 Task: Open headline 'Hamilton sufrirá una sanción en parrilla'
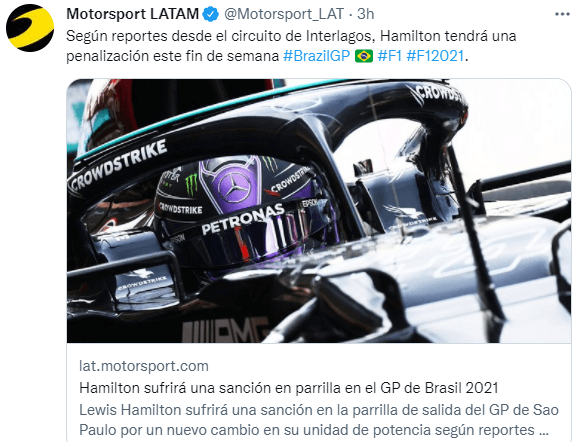(288, 388)
